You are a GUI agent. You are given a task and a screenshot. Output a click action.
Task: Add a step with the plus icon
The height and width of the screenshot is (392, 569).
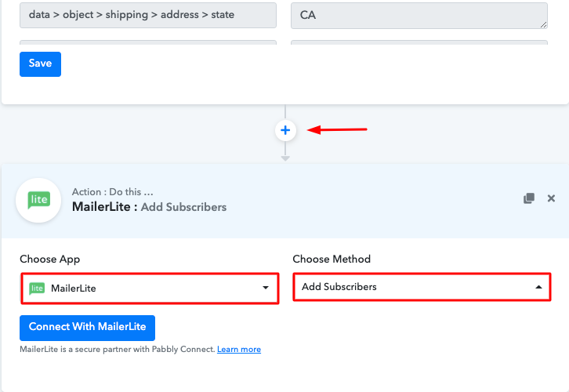[x=285, y=130]
